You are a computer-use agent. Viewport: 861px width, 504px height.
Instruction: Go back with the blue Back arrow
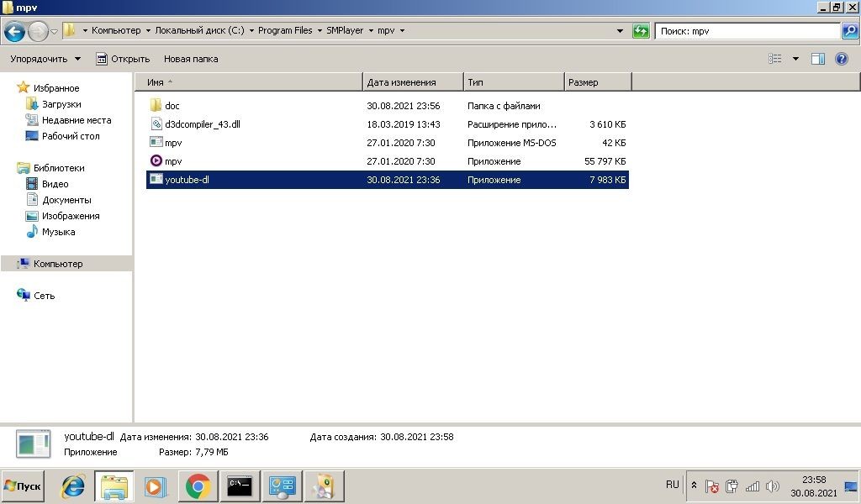point(15,31)
